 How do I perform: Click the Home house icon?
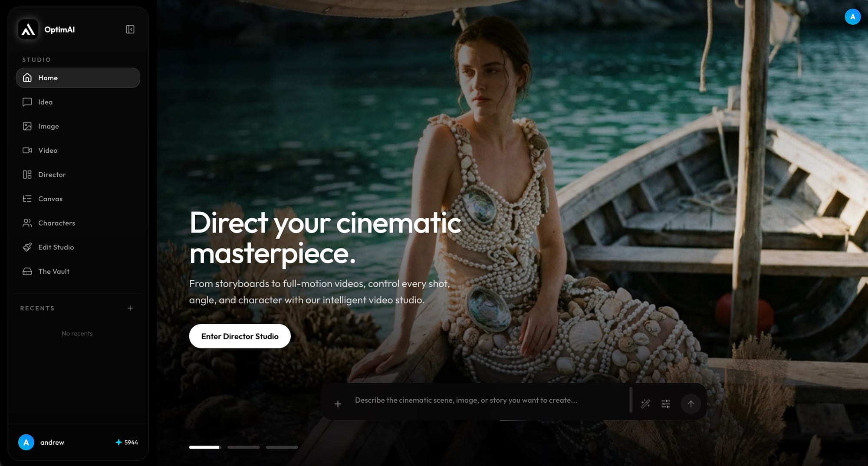point(27,78)
